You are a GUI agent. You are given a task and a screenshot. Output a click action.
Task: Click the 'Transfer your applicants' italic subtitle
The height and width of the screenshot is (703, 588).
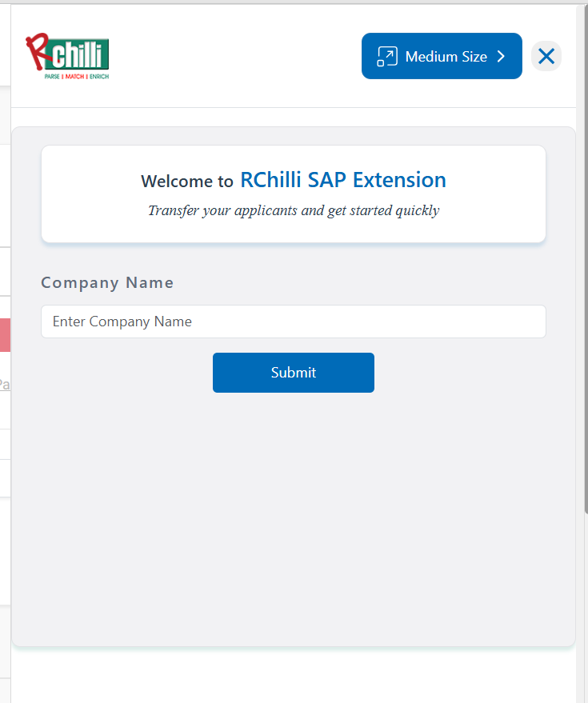293,211
